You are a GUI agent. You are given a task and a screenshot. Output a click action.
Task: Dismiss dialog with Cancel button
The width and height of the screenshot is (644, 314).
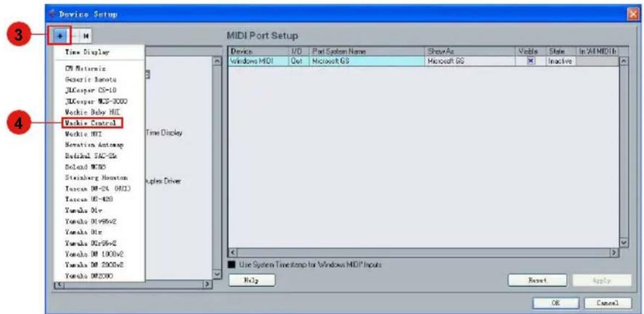coord(607,303)
